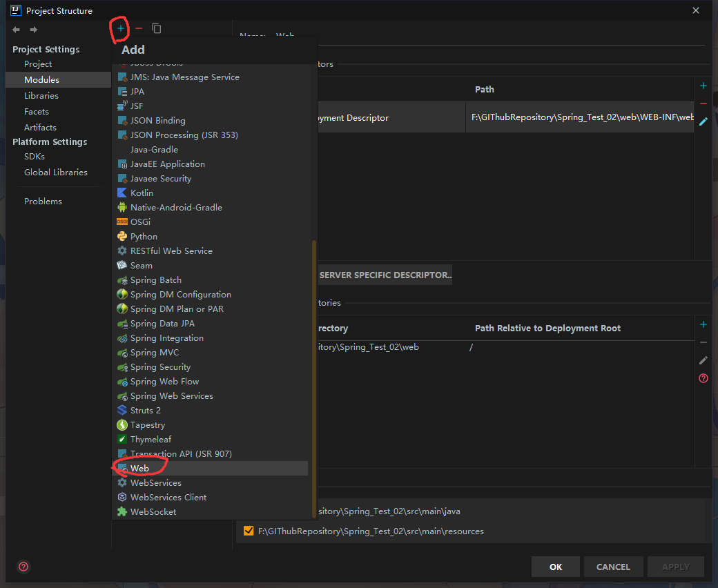This screenshot has height=588, width=718.
Task: Select JavaEE Application from Add list
Action: click(x=210, y=164)
